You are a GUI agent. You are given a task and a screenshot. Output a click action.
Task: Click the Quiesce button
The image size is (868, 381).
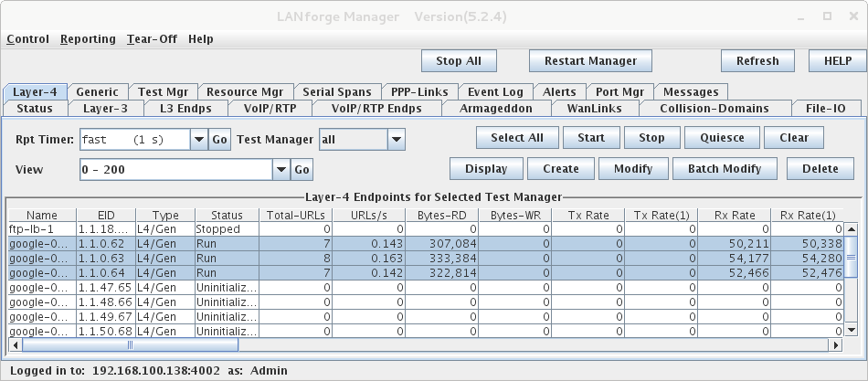(x=722, y=138)
